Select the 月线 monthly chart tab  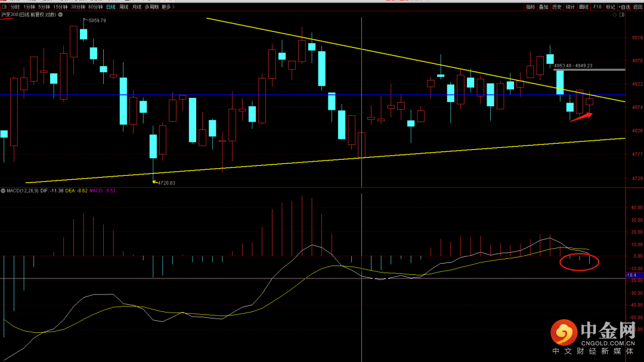[137, 7]
